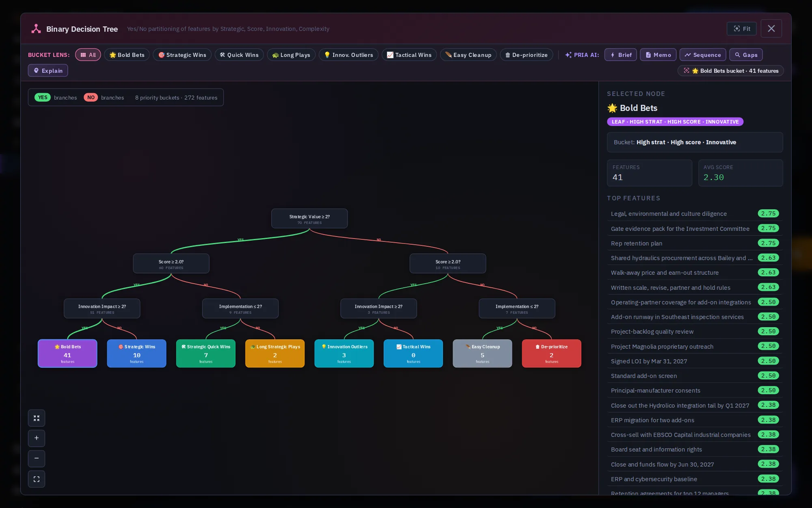Click the fullscreen frame icon

37,479
